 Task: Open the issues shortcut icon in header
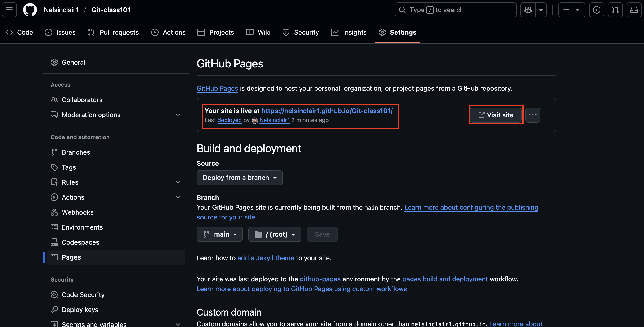click(596, 10)
